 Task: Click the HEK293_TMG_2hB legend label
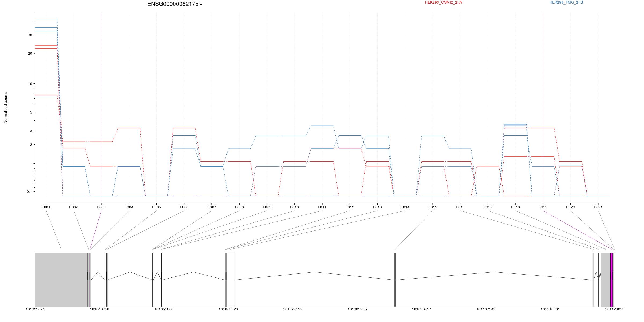click(566, 2)
